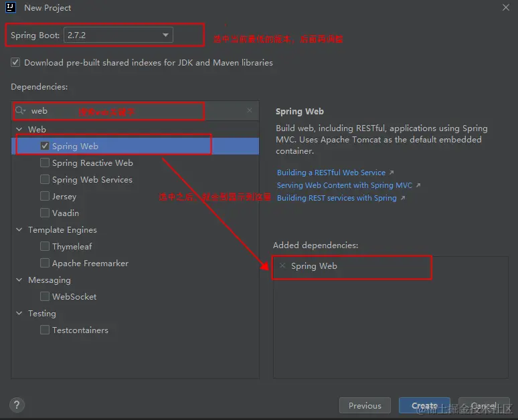Tick the WebSocket checkbox

click(x=45, y=296)
